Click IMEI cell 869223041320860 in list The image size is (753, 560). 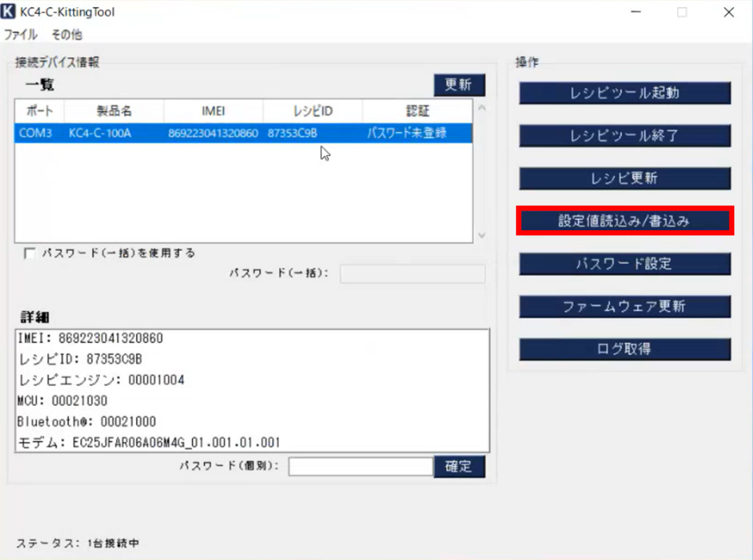(213, 133)
